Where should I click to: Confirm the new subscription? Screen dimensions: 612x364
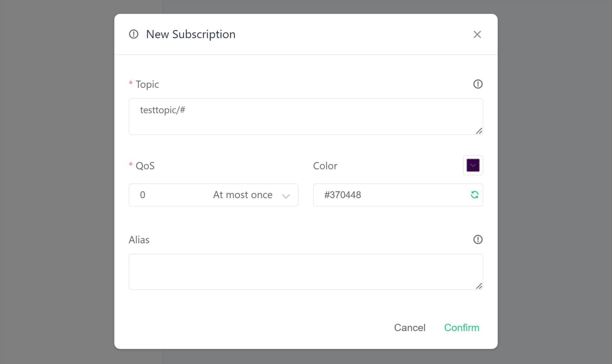[461, 328]
